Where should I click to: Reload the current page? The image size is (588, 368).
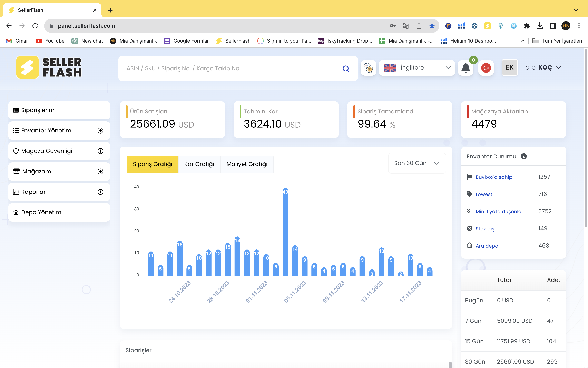coord(35,26)
